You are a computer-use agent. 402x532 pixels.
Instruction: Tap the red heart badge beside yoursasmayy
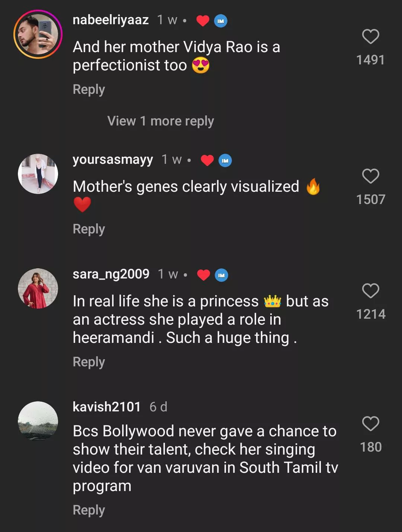(207, 160)
